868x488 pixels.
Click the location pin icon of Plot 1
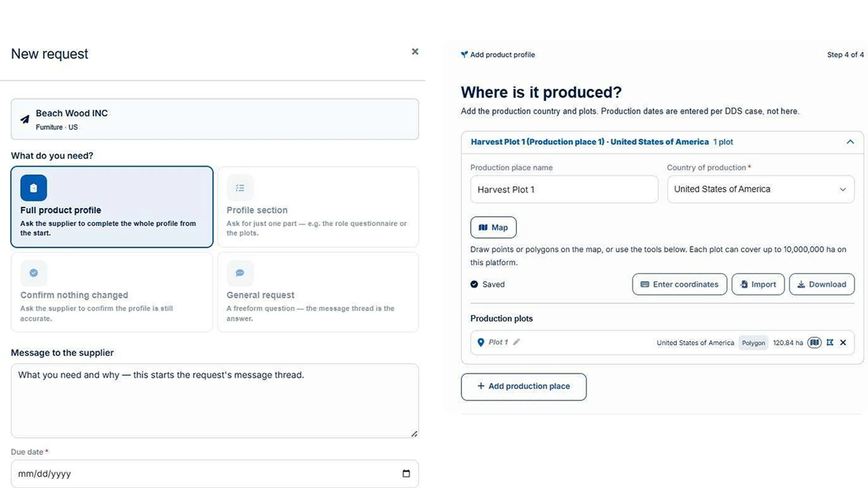481,343
